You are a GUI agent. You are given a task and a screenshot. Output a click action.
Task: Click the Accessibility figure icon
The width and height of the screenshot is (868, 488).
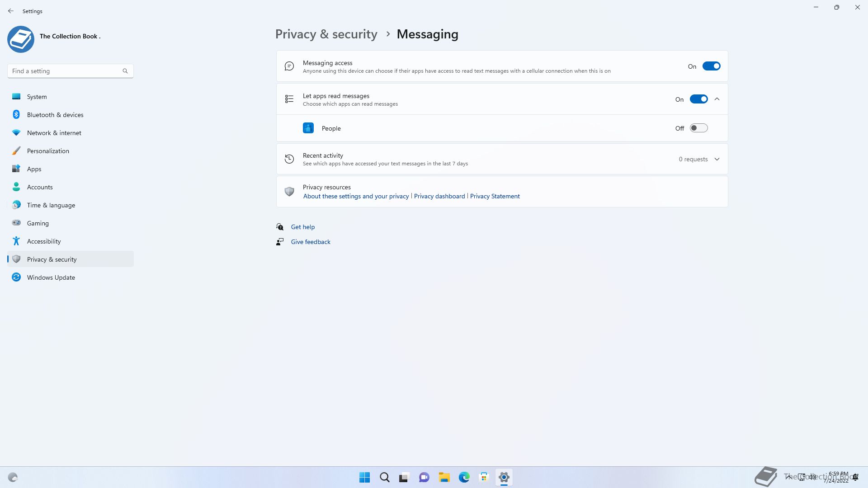16,241
